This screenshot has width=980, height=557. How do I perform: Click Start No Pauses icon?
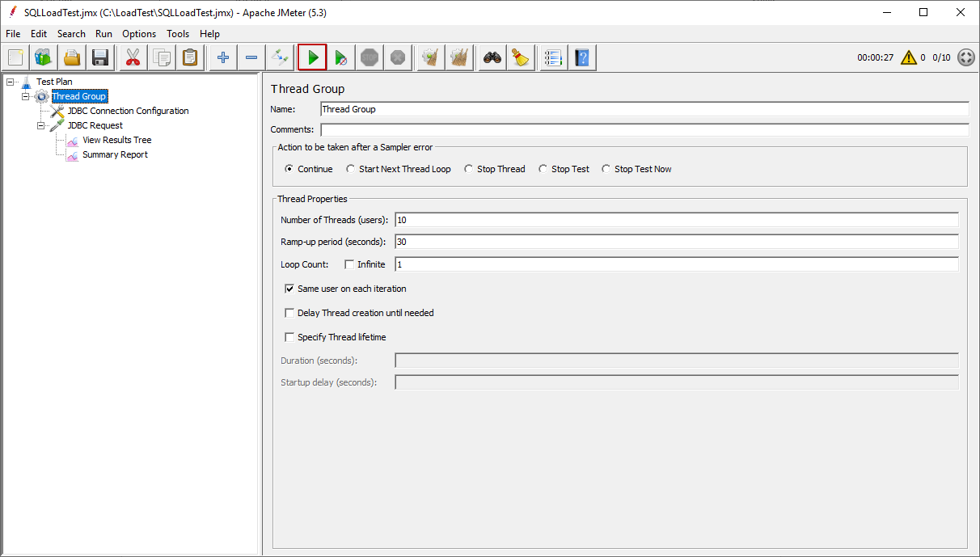341,57
